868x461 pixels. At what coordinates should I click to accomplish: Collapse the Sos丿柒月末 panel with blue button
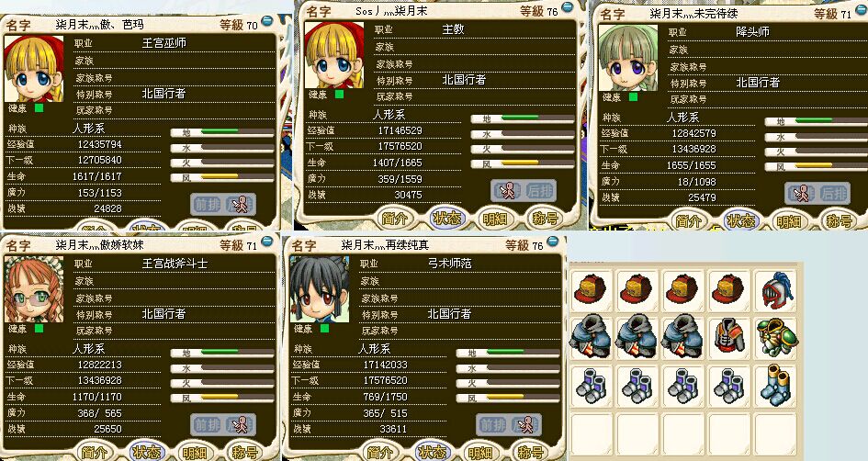click(568, 6)
